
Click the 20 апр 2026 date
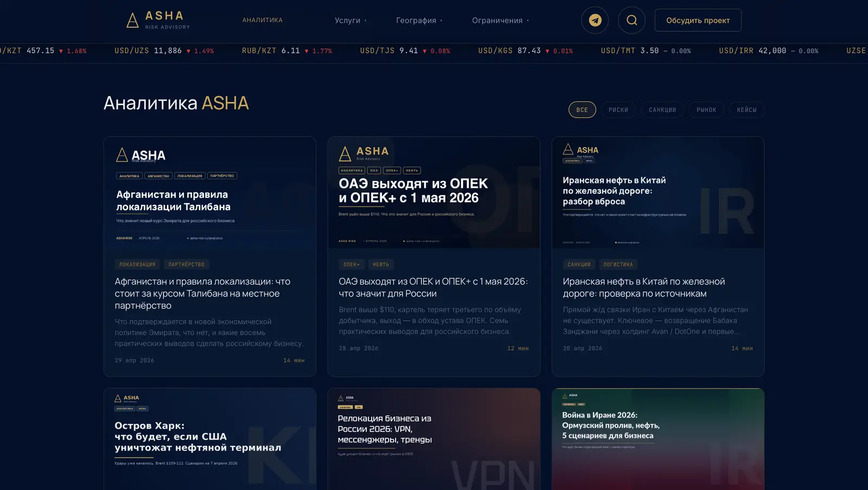583,349
